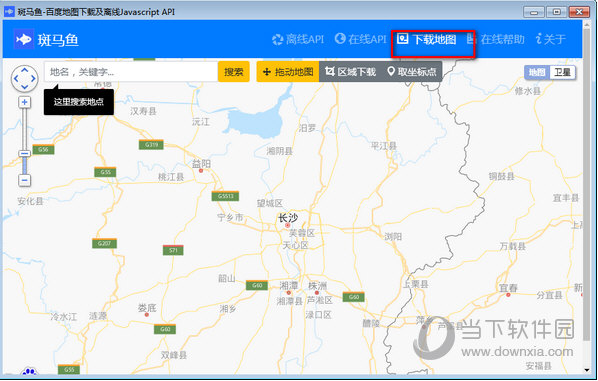Screen dimensions: 598x381
Task: Switch to 地图 view
Action: [537, 72]
